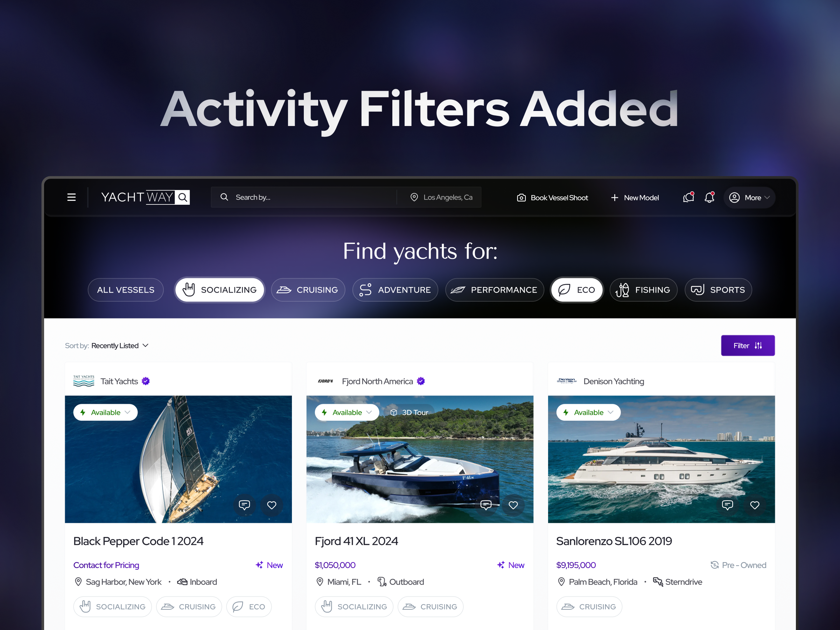Toggle the Socializing activity filter

click(219, 290)
